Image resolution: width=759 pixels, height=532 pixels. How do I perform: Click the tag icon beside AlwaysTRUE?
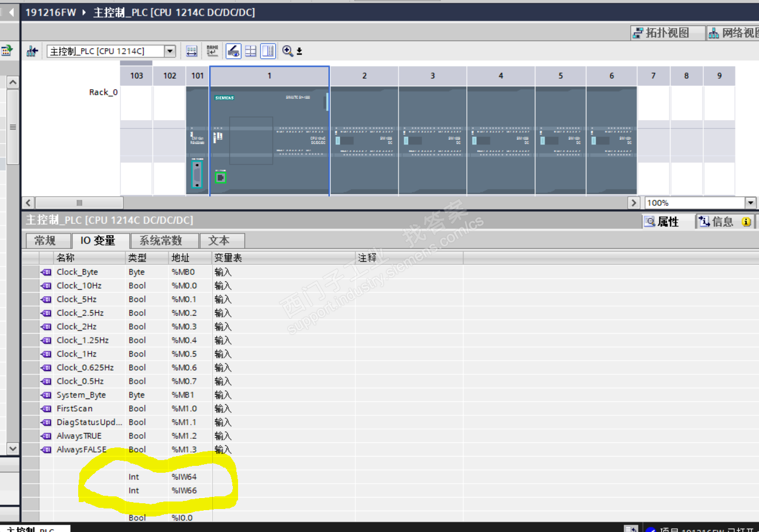[46, 436]
